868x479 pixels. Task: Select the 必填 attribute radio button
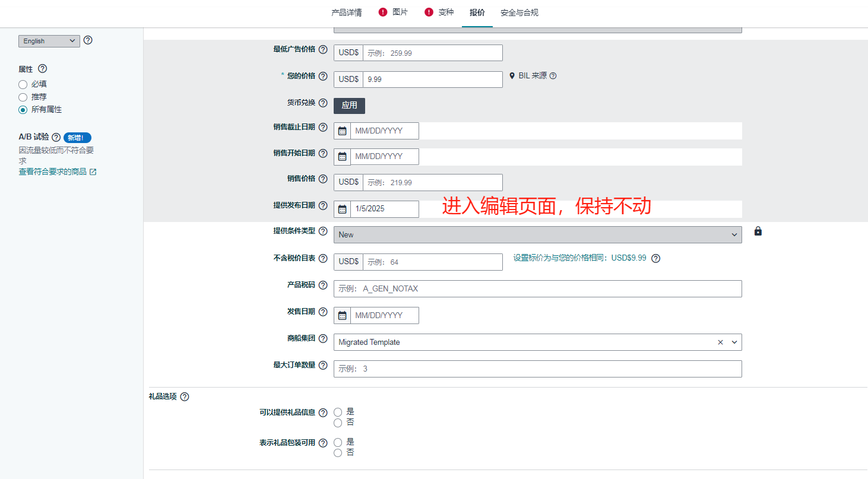point(23,84)
